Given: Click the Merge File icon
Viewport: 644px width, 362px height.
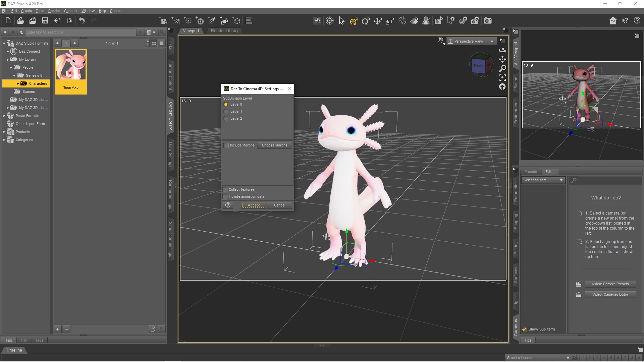Looking at the screenshot, I should 33,21.
